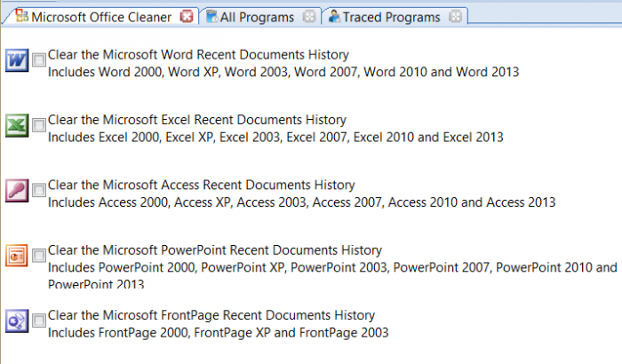Image resolution: width=622 pixels, height=364 pixels.
Task: Click the Microsoft Word icon
Action: click(x=17, y=60)
